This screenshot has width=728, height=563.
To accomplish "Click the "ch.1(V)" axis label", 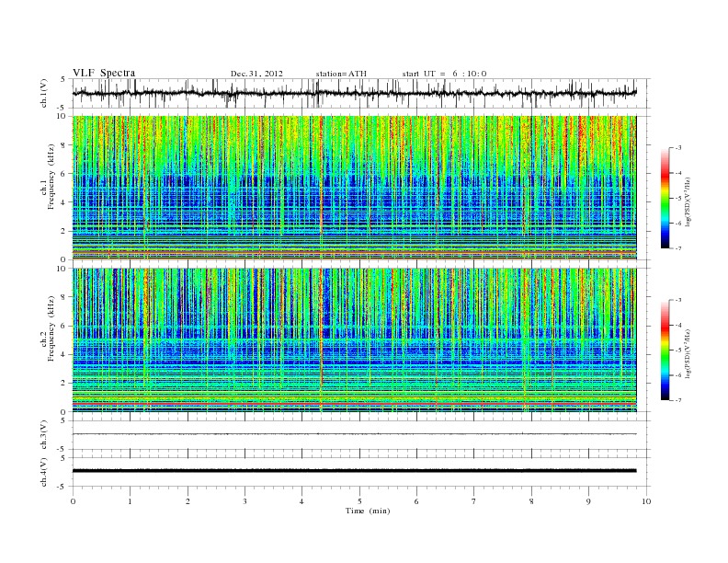I will [x=44, y=93].
